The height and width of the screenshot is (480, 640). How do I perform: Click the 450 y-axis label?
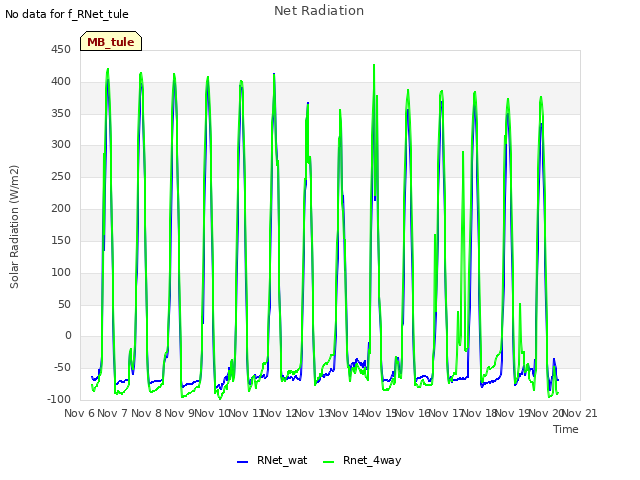click(61, 50)
